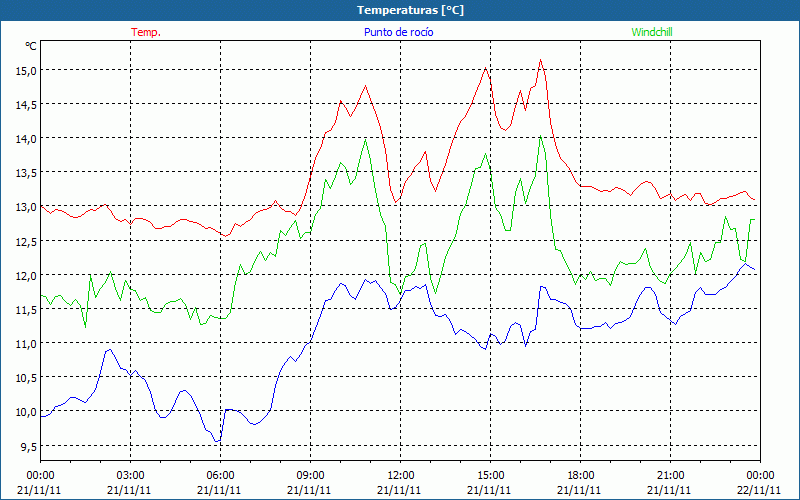
Task: Click the 14,0 y-axis value
Action: (26, 139)
